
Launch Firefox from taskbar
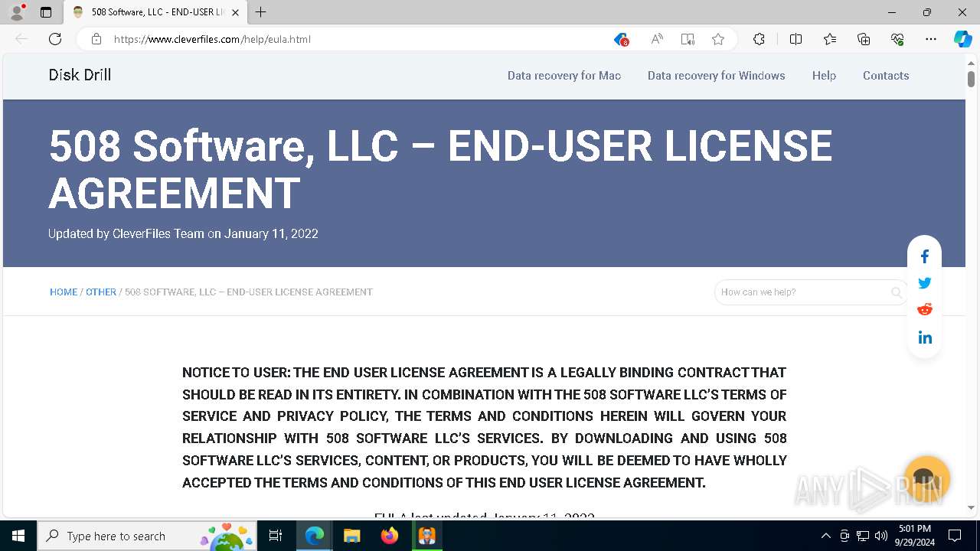[x=390, y=536]
